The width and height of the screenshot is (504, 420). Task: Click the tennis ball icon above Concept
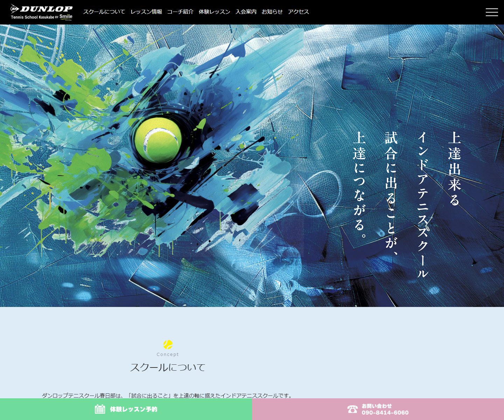click(168, 344)
